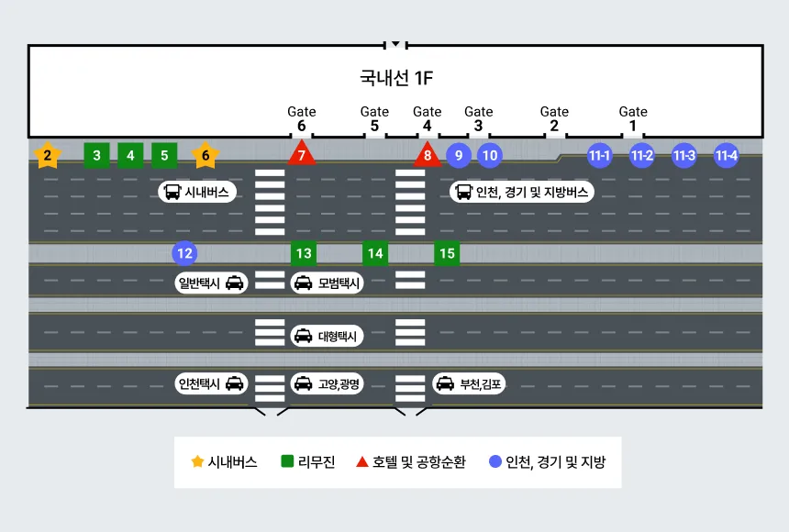The width and height of the screenshot is (789, 532).
Task: Open the 인천, 경기 및 지방 legend item
Action: pyautogui.click(x=552, y=461)
